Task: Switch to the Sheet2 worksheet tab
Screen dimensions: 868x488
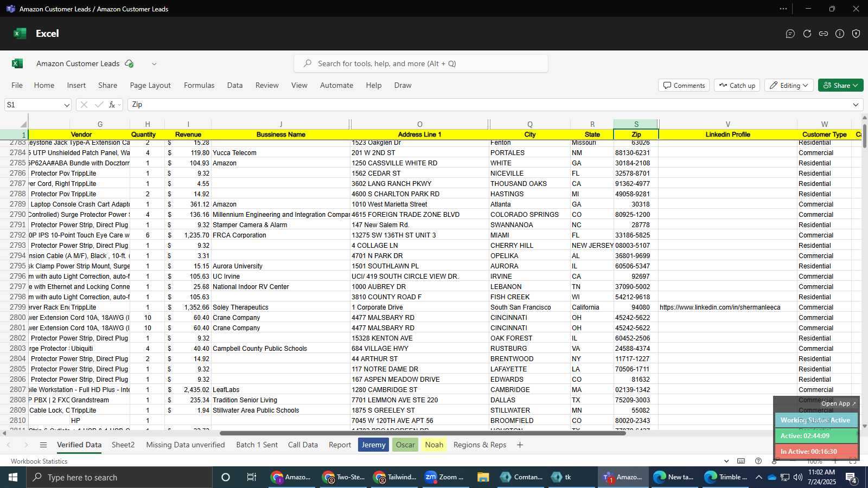Action: pos(123,445)
